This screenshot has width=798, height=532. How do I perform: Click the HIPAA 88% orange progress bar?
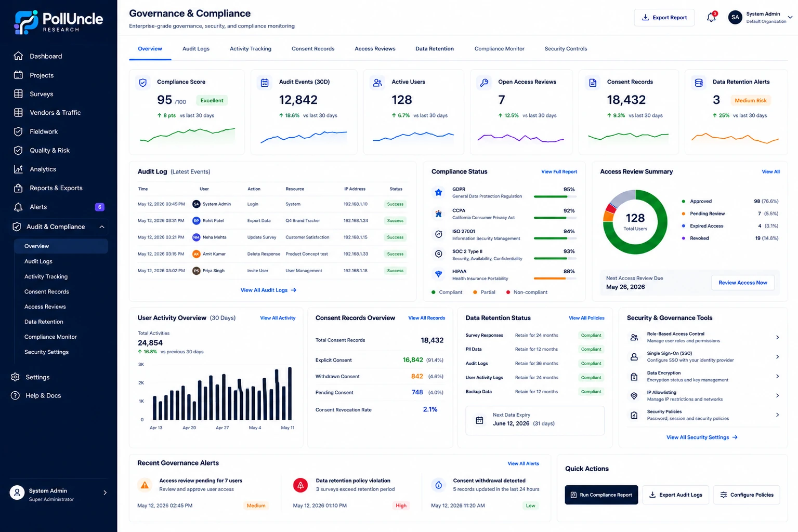(x=555, y=278)
